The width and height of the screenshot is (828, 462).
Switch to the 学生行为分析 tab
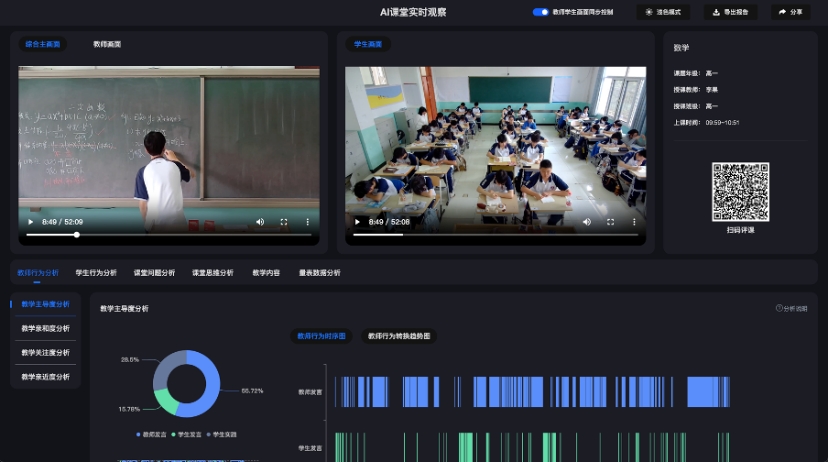tap(96, 272)
